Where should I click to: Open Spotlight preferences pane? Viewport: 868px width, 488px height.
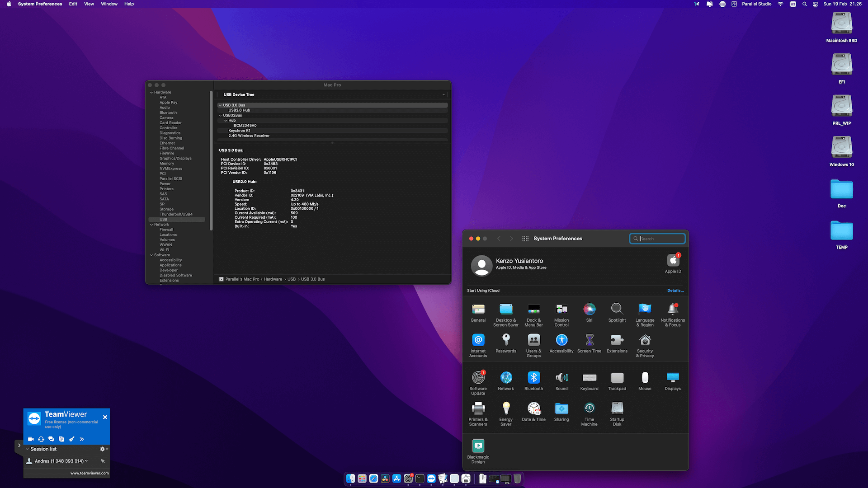click(x=617, y=313)
